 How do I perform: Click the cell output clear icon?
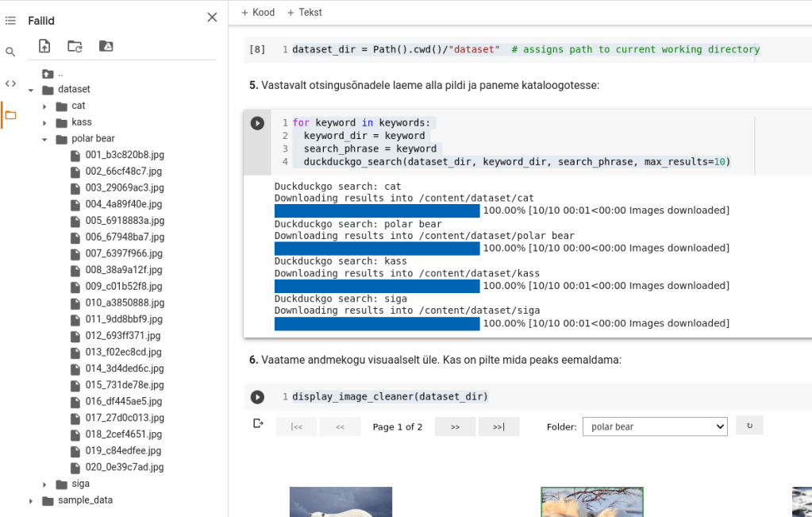tap(258, 423)
